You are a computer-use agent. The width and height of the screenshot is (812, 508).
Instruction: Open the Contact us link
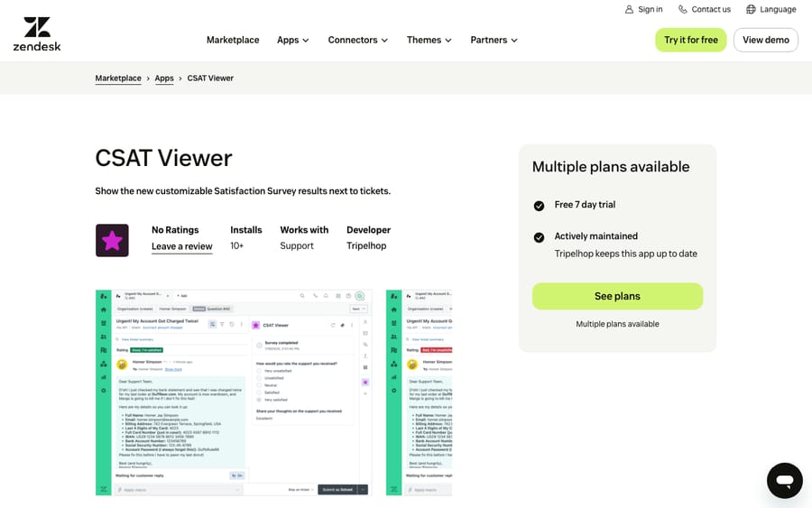[x=705, y=9]
